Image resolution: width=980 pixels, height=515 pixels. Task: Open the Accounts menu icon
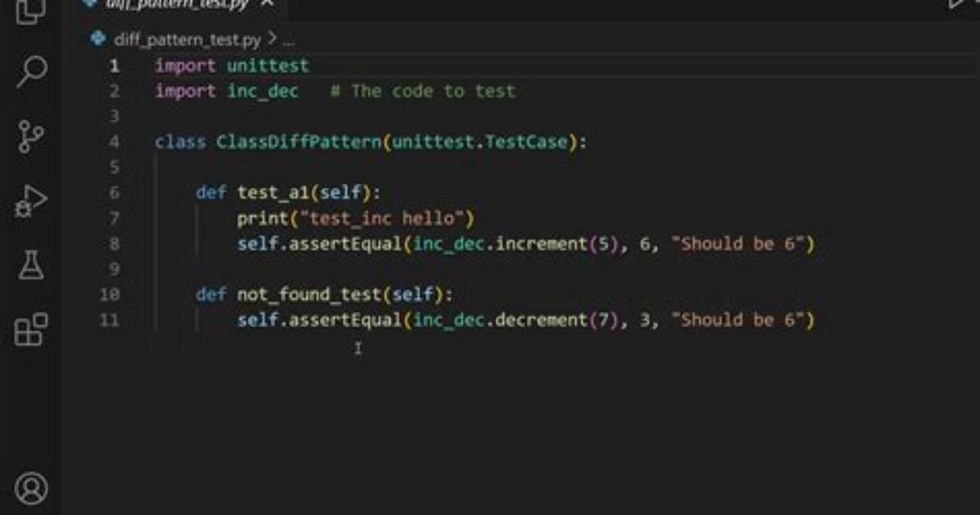tap(31, 489)
